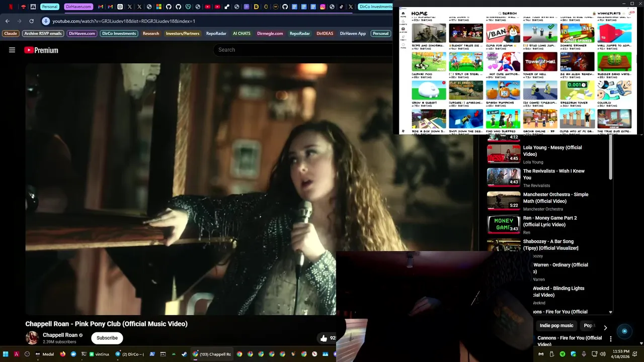Open the Investors/Partners bookmark
This screenshot has width=644, height=362.
tap(183, 34)
